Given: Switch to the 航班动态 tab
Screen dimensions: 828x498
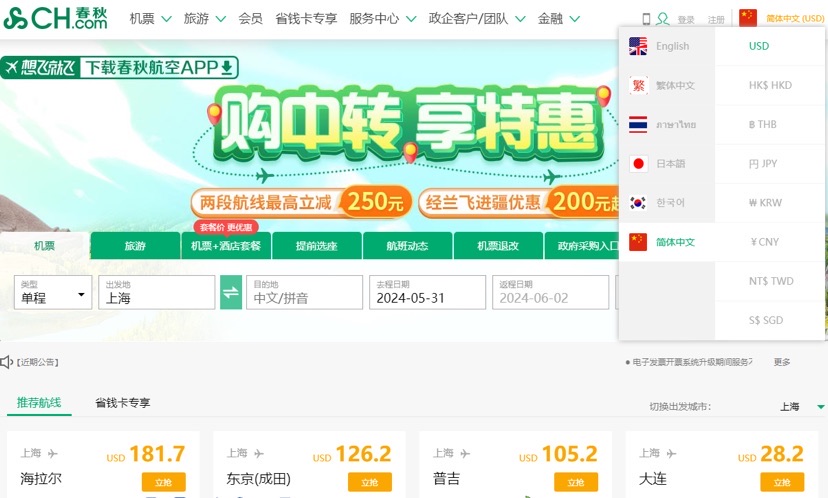Looking at the screenshot, I should [x=408, y=246].
